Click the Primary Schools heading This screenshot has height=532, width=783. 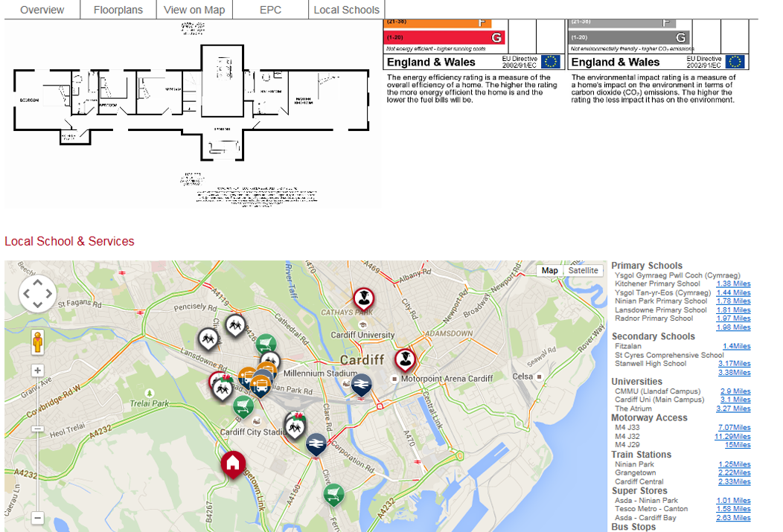pos(647,266)
